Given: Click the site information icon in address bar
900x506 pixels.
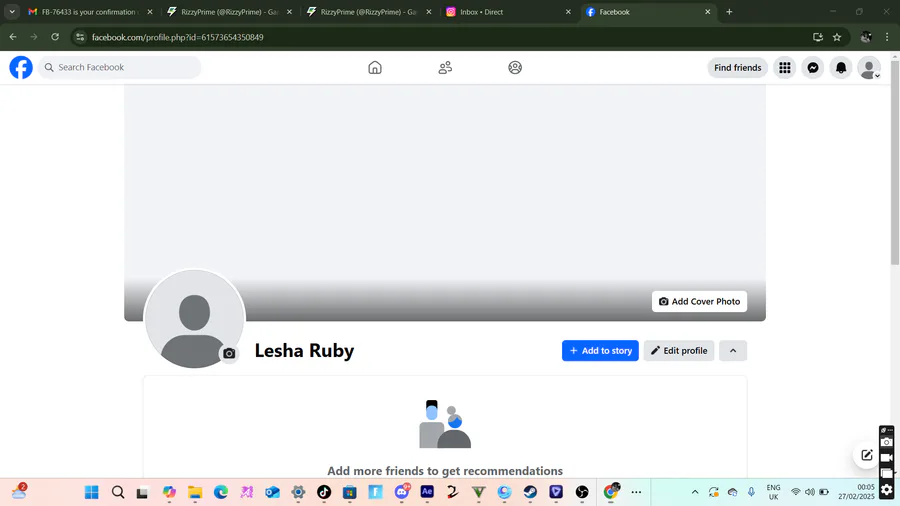Looking at the screenshot, I should 80,37.
